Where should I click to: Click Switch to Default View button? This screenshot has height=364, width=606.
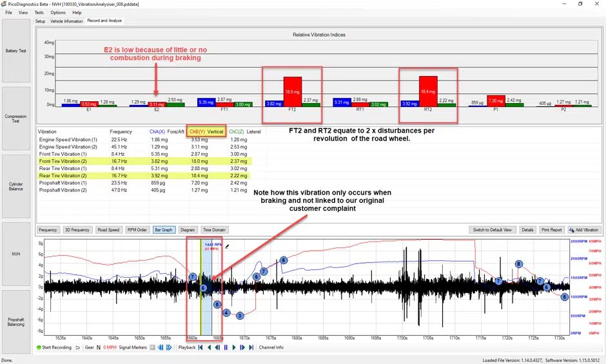coord(492,230)
